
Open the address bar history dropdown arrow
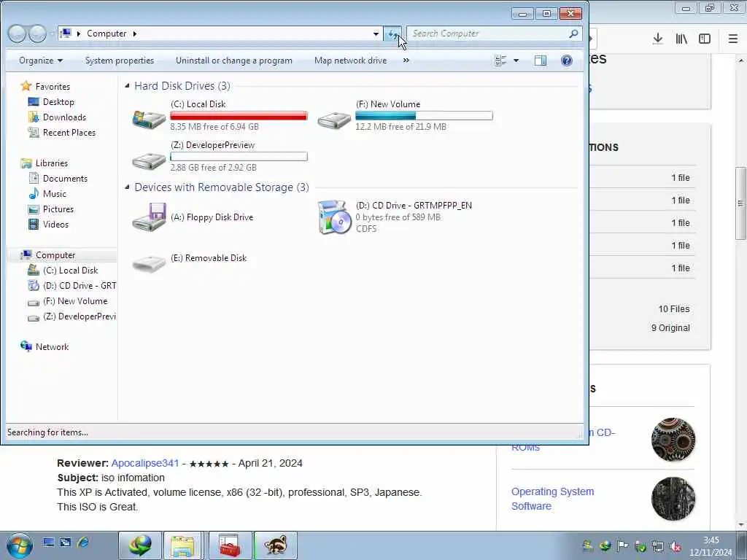point(376,34)
